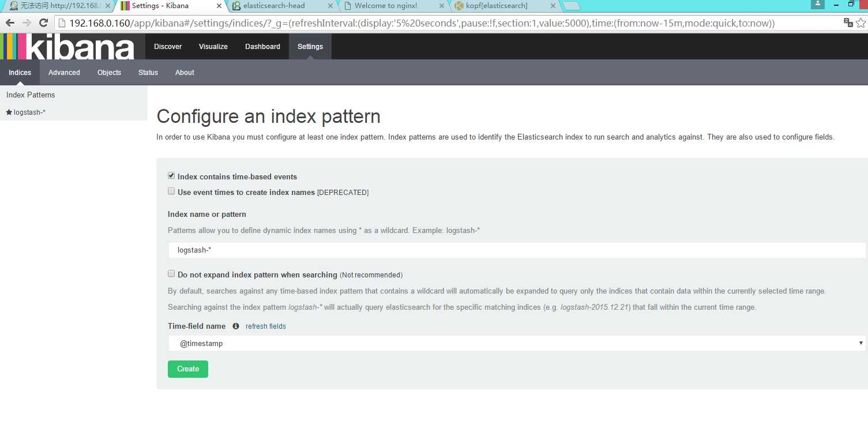Click the browser forward arrow
Screen dimensions: 868x432
pyautogui.click(x=27, y=23)
